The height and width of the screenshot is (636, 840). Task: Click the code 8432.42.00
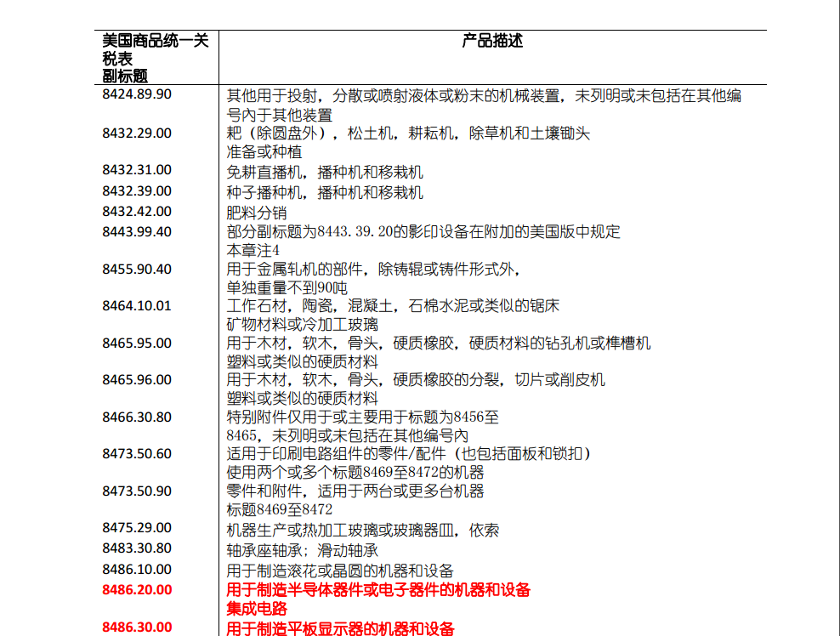pyautogui.click(x=137, y=212)
